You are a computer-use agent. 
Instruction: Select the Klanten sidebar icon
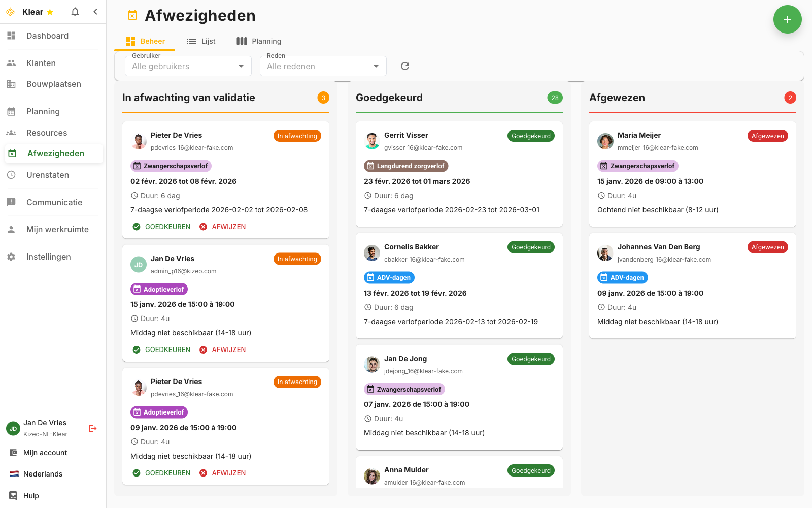(x=11, y=62)
